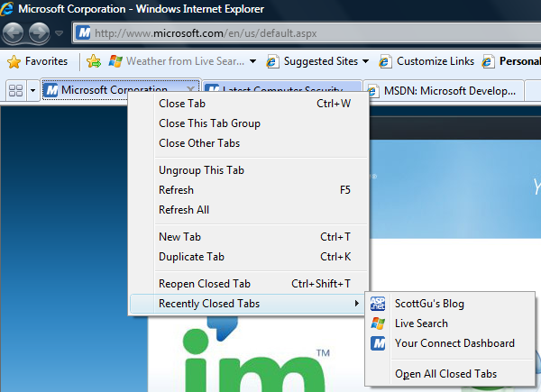
Task: Switch to the MSDN: Microsoft Developer tab
Action: (x=444, y=91)
